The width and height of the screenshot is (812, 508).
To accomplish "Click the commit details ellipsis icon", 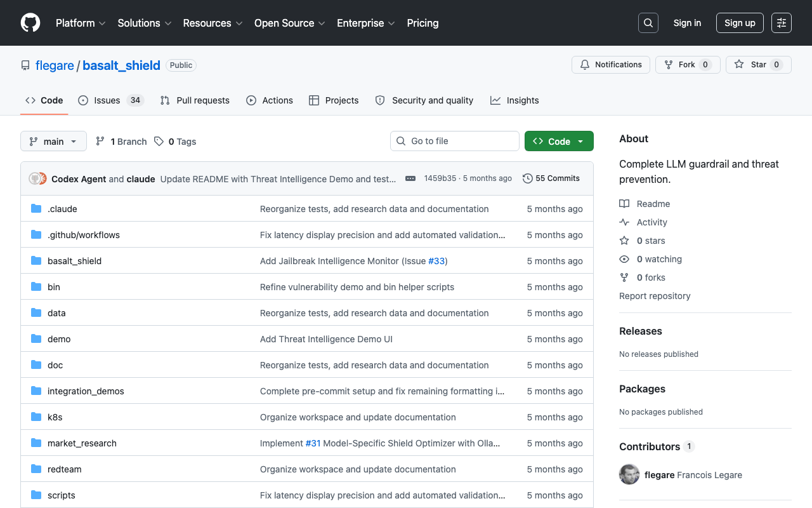I will (x=410, y=178).
